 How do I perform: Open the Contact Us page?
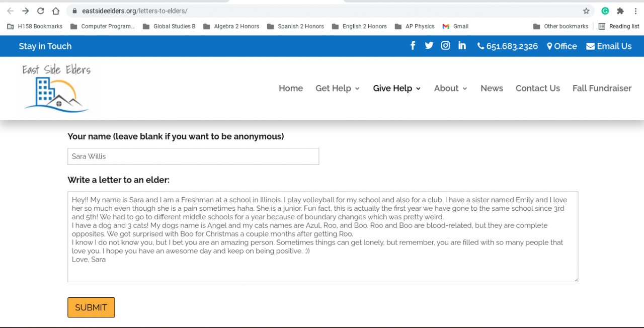click(x=538, y=88)
